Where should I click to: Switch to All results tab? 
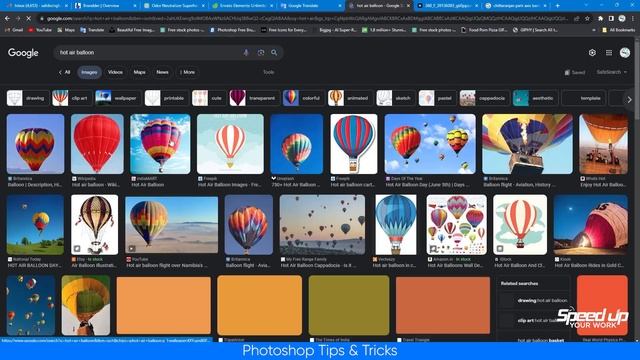point(64,72)
